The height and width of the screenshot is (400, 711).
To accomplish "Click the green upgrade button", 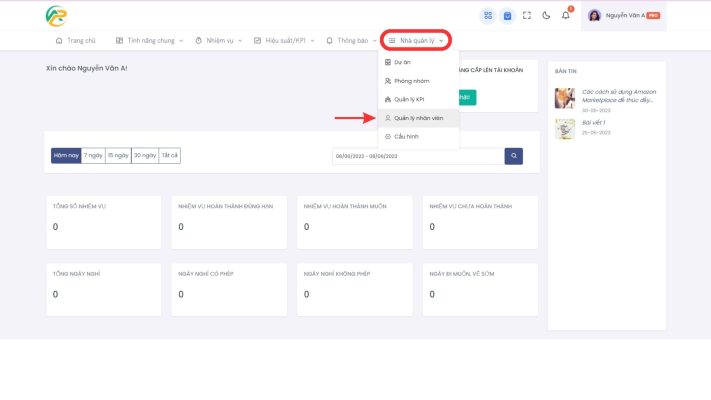I will pyautogui.click(x=467, y=98).
